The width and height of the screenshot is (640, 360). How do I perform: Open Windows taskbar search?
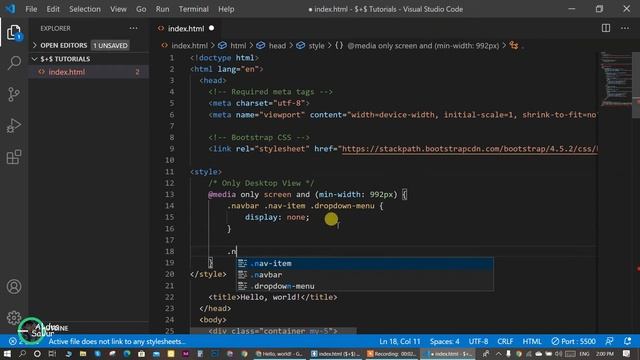[22, 353]
